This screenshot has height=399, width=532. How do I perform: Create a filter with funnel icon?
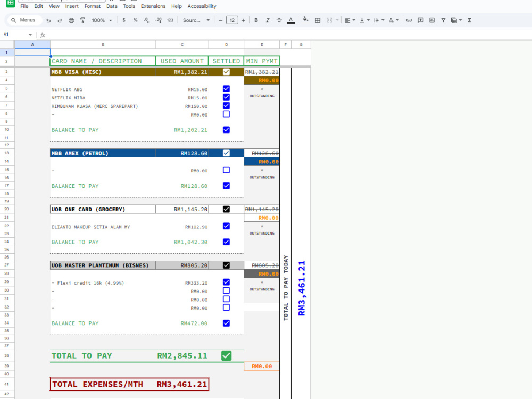pos(443,20)
